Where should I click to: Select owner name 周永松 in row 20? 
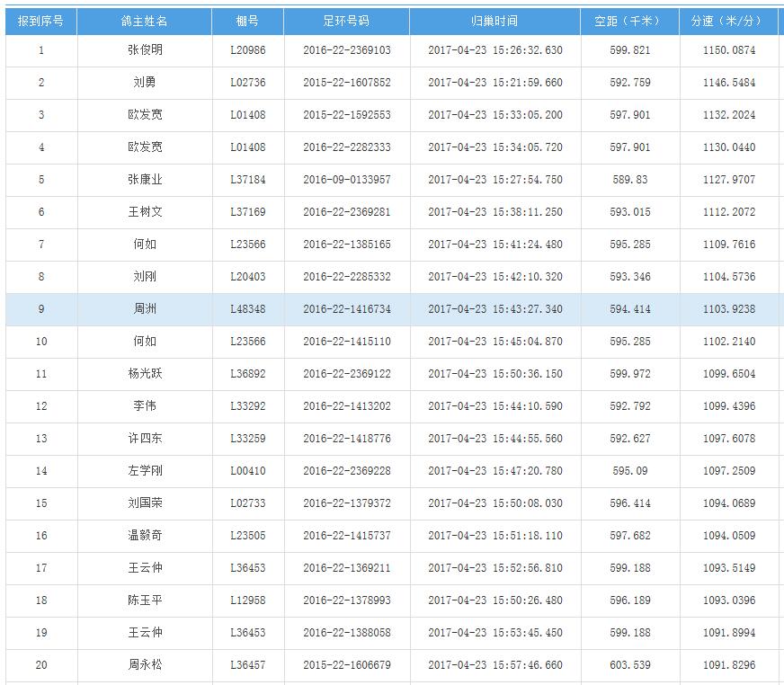click(144, 665)
